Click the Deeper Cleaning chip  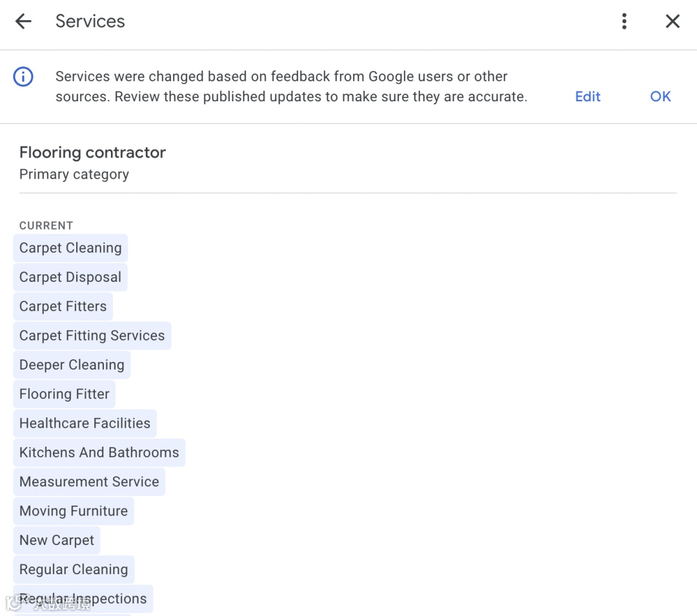[72, 365]
